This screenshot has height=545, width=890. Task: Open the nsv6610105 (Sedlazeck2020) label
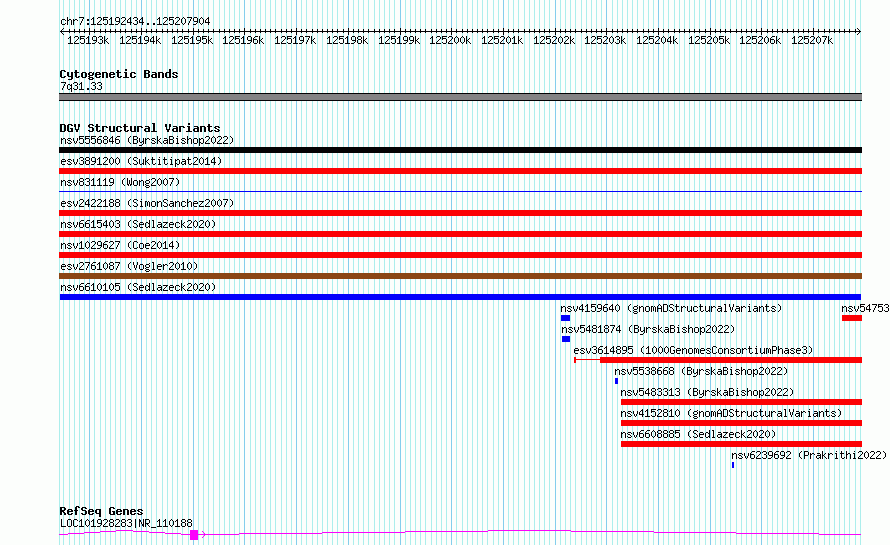click(x=138, y=287)
